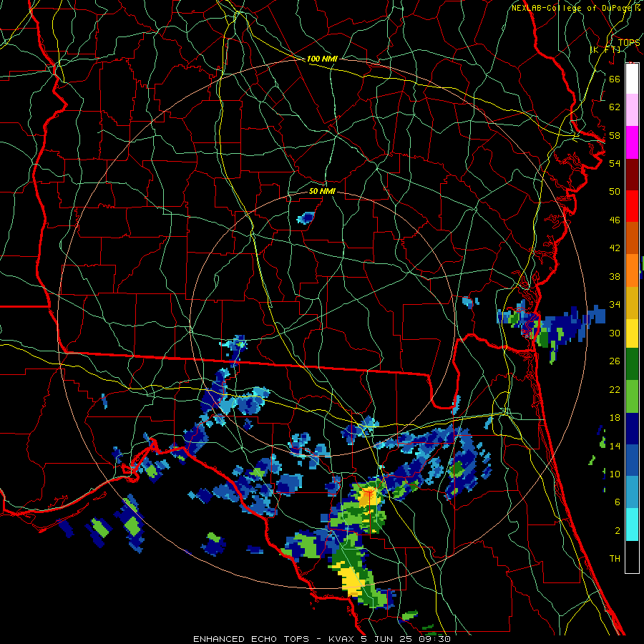Click the black TH threshold swatch

pos(632,557)
